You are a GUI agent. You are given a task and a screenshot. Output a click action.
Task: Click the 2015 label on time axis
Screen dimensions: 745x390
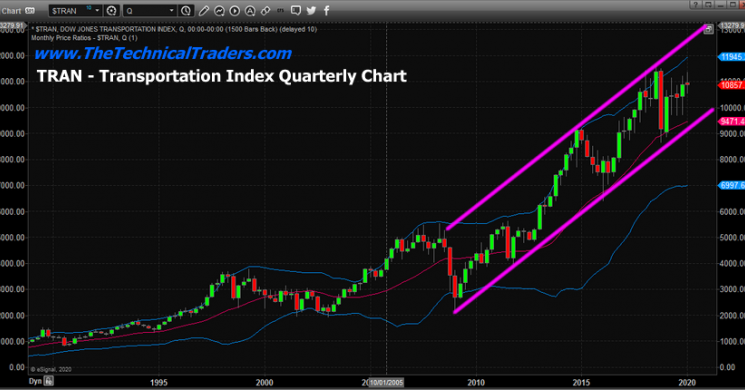581,382
